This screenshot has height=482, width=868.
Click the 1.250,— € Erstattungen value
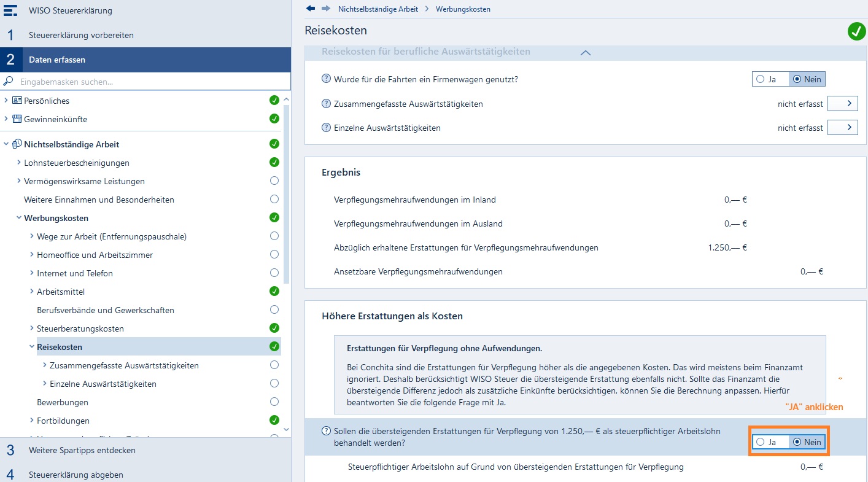pyautogui.click(x=727, y=248)
